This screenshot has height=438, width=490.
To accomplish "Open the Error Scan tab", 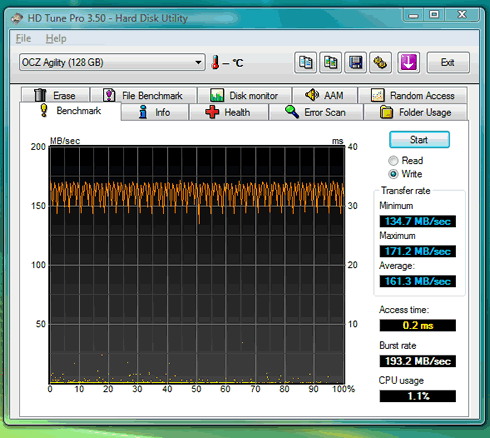I will (316, 112).
